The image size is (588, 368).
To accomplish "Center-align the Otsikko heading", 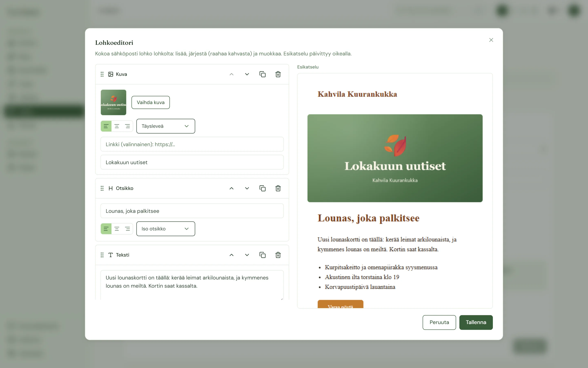I will tap(117, 229).
